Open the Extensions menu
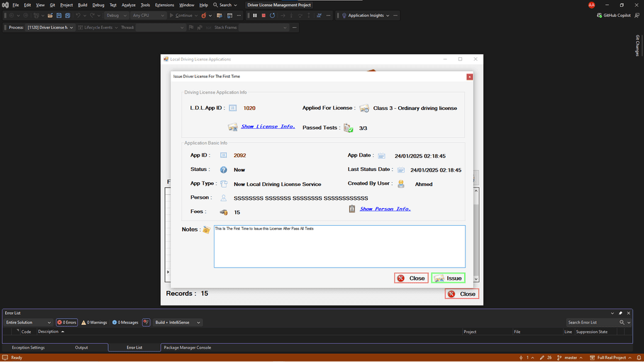The image size is (644, 362). 164,5
